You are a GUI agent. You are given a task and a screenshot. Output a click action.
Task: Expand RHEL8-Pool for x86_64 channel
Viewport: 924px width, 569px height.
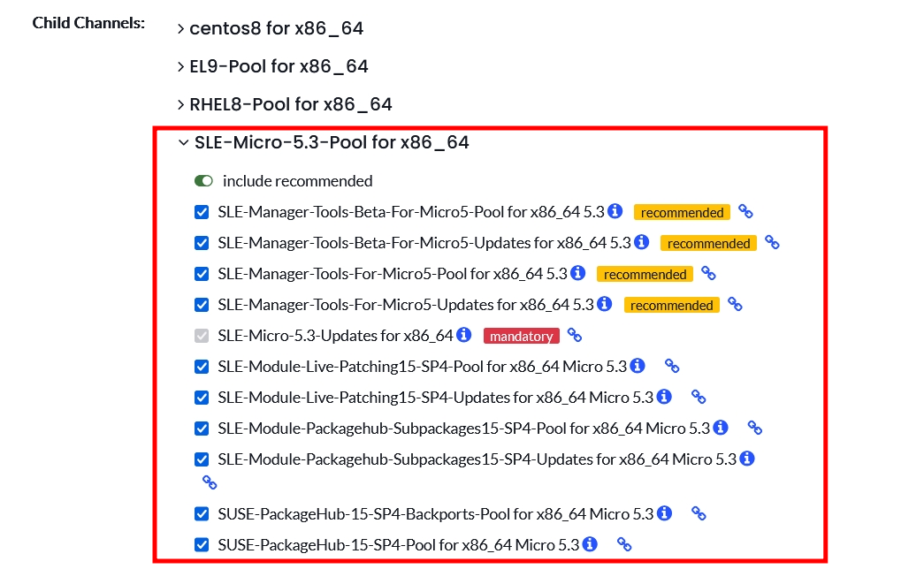[x=285, y=104]
